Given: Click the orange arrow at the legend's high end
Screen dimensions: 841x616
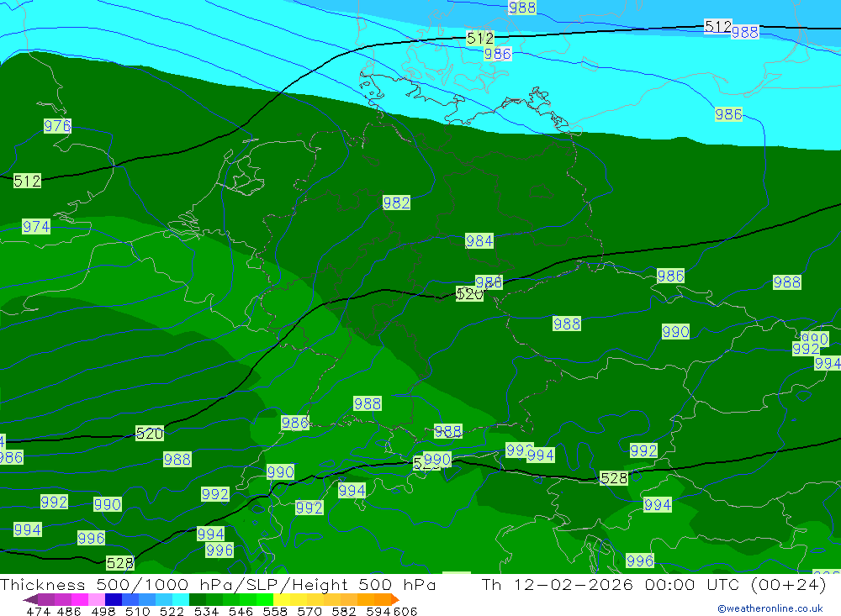Looking at the screenshot, I should [395, 599].
